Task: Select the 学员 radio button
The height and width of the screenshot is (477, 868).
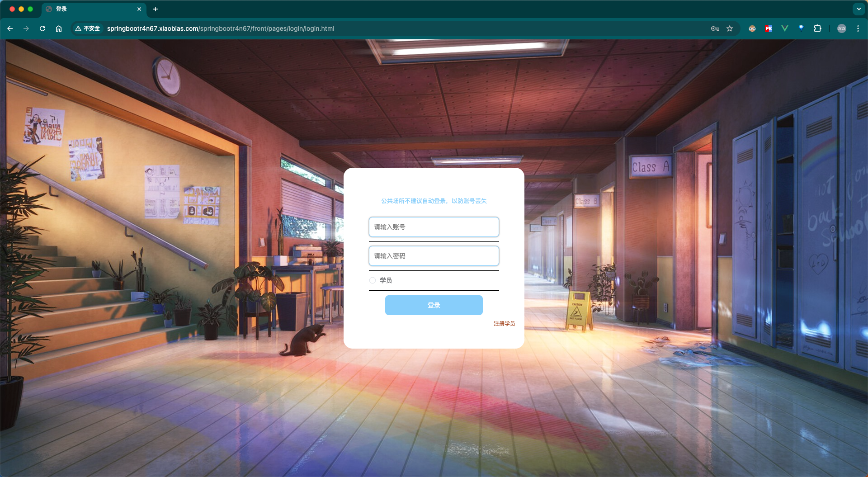Action: click(x=373, y=280)
